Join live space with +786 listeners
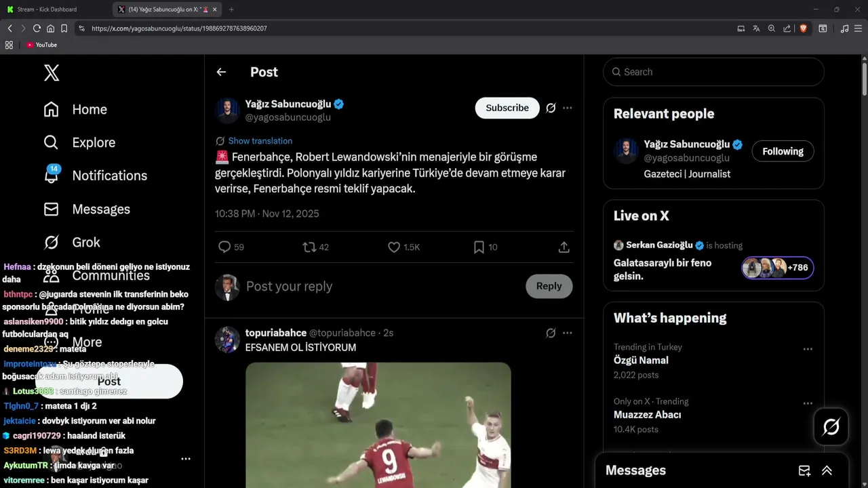Image resolution: width=868 pixels, height=488 pixels. coord(778,268)
